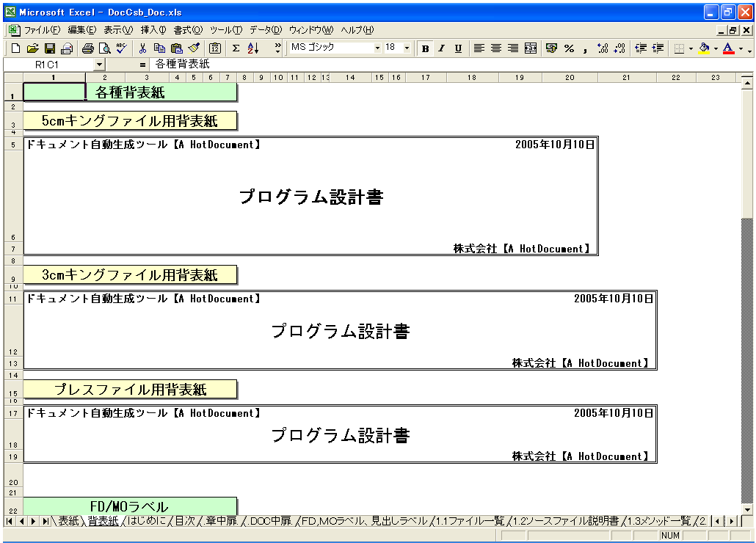756x543 pixels.
Task: Click the formula bar equals button
Action: click(142, 65)
